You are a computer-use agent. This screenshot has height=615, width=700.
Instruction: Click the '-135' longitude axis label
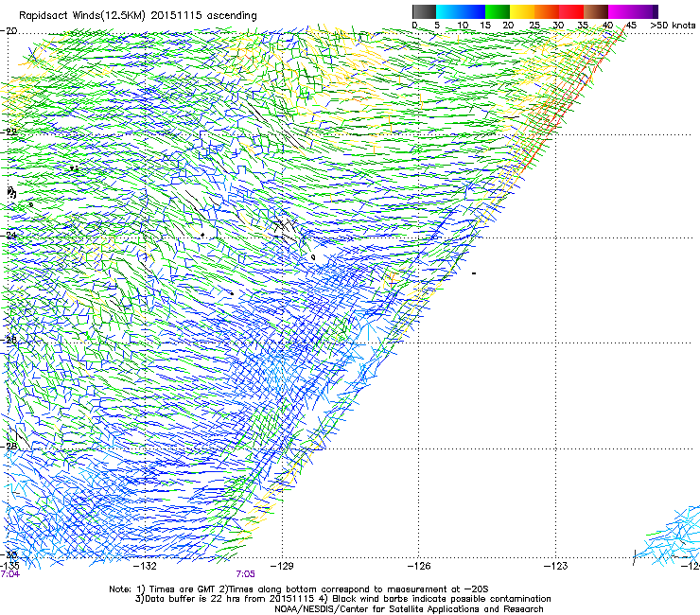coord(9,566)
